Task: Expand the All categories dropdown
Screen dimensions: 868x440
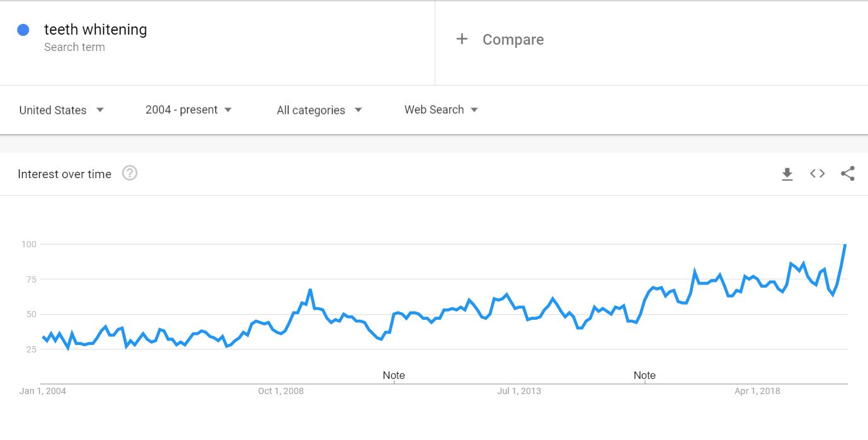Action: [319, 110]
